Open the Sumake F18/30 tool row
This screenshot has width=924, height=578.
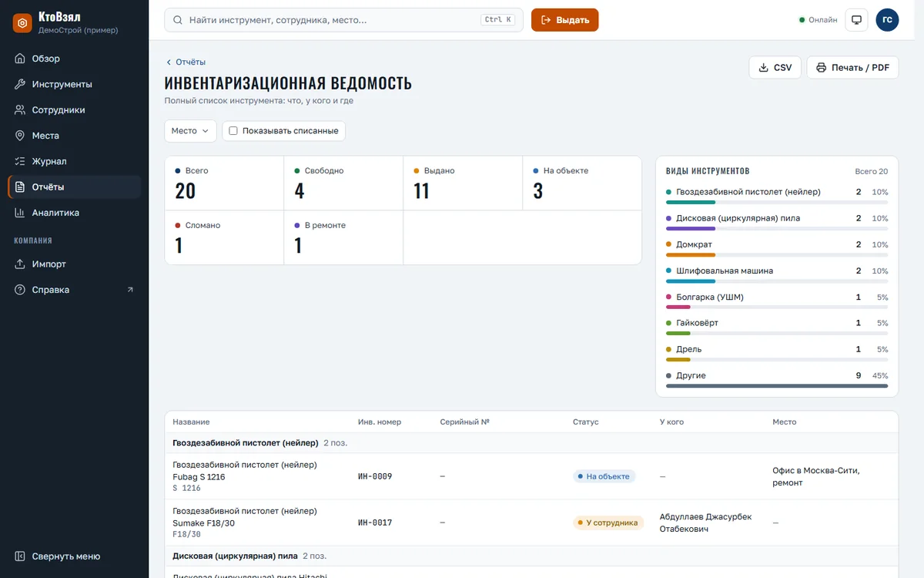pyautogui.click(x=531, y=523)
